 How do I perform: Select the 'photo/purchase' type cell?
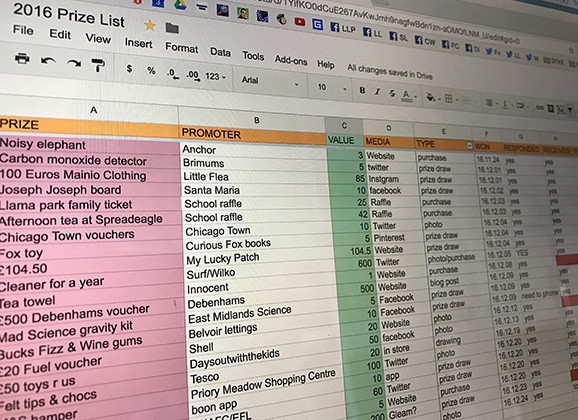pos(456,258)
